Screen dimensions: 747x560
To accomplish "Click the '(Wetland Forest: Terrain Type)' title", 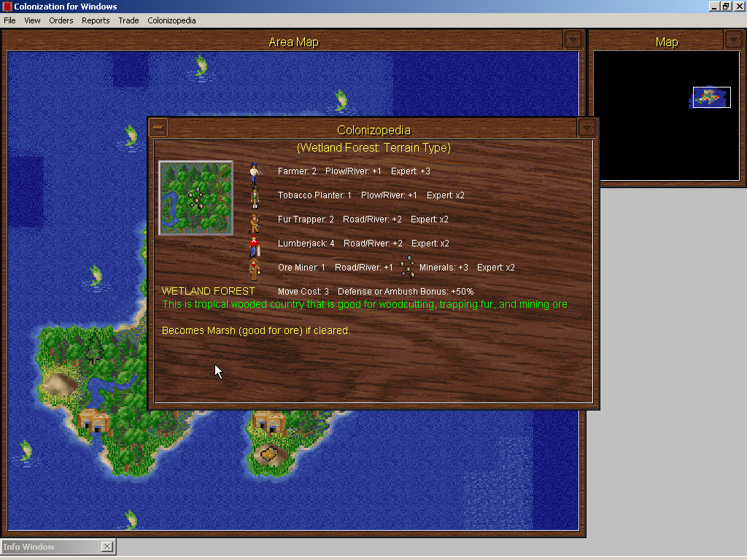I will (x=373, y=147).
